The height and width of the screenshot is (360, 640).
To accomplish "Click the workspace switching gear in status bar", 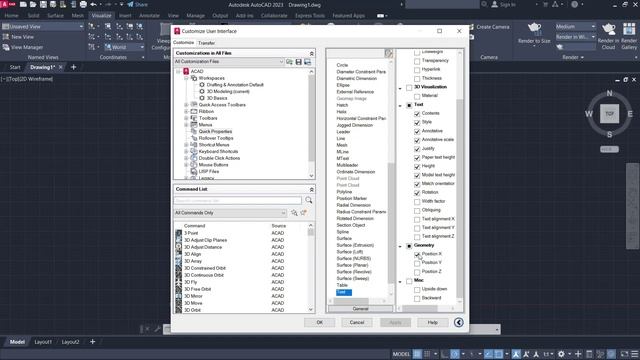I will [x=562, y=354].
